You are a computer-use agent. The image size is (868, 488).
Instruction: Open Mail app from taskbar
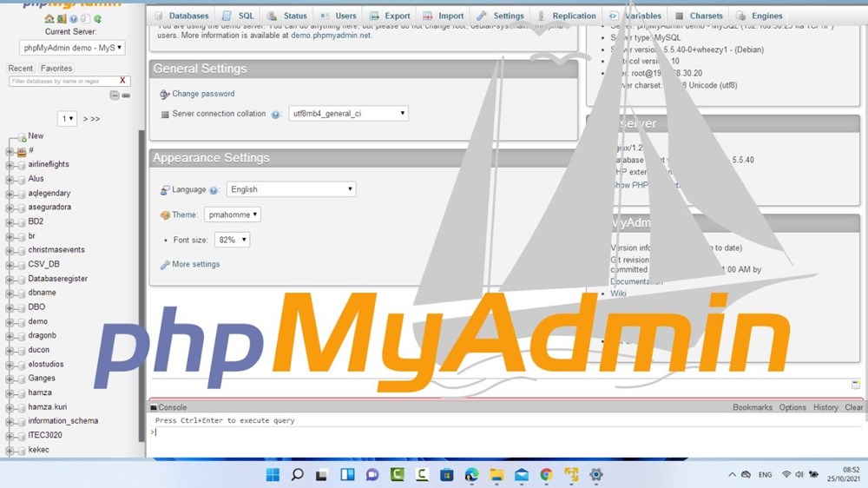click(522, 475)
